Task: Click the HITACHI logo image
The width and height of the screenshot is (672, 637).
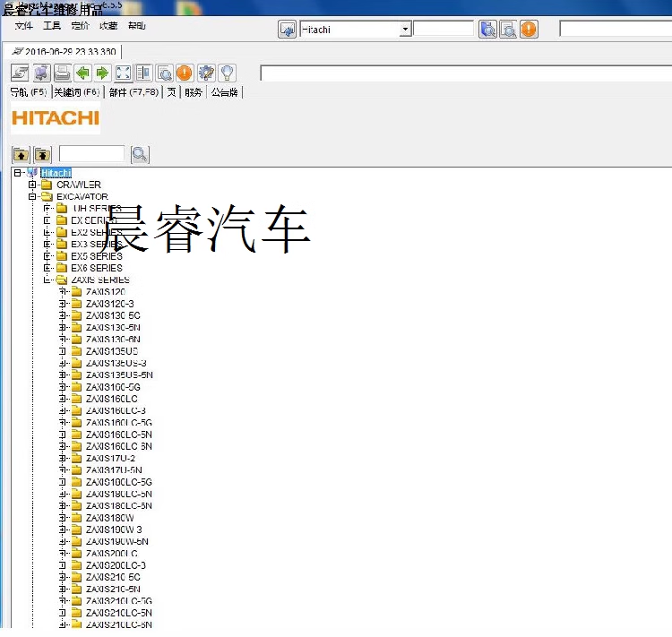Action: [56, 118]
